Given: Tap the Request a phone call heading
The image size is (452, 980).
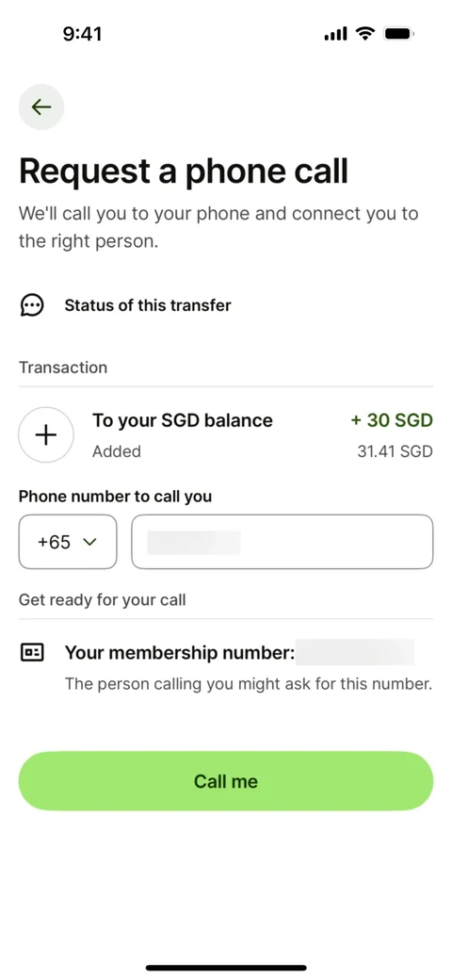Looking at the screenshot, I should (x=184, y=171).
